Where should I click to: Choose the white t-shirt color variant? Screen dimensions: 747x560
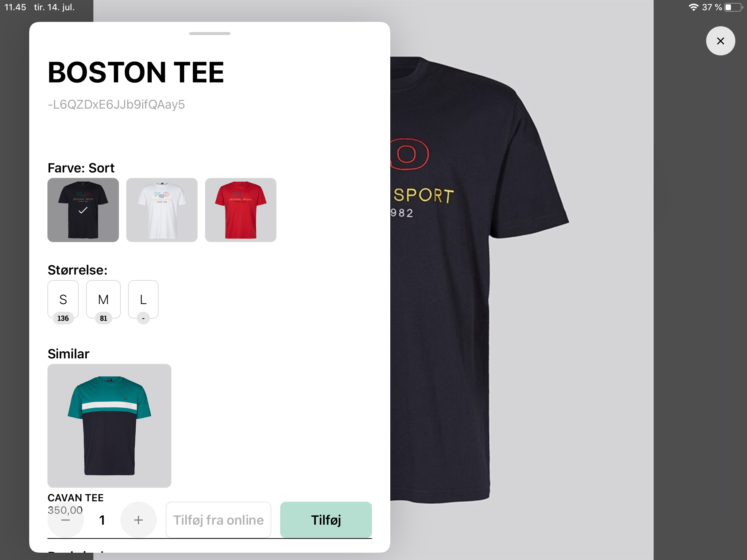[162, 210]
